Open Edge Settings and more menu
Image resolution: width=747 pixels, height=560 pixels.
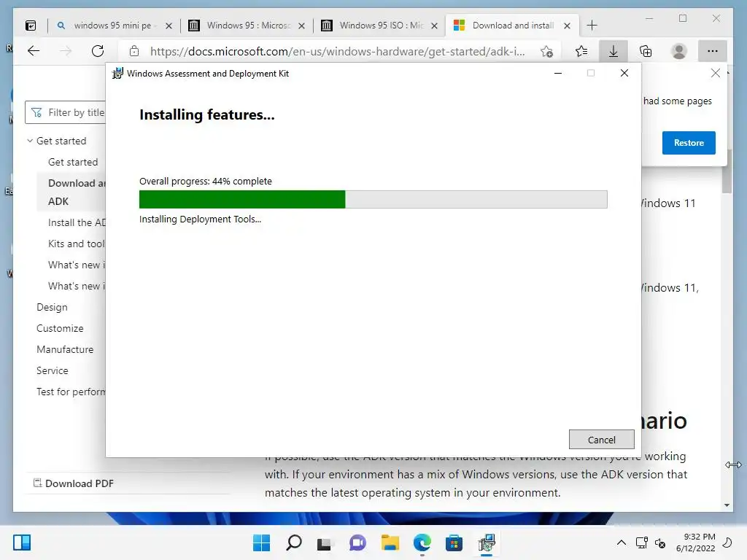712,51
